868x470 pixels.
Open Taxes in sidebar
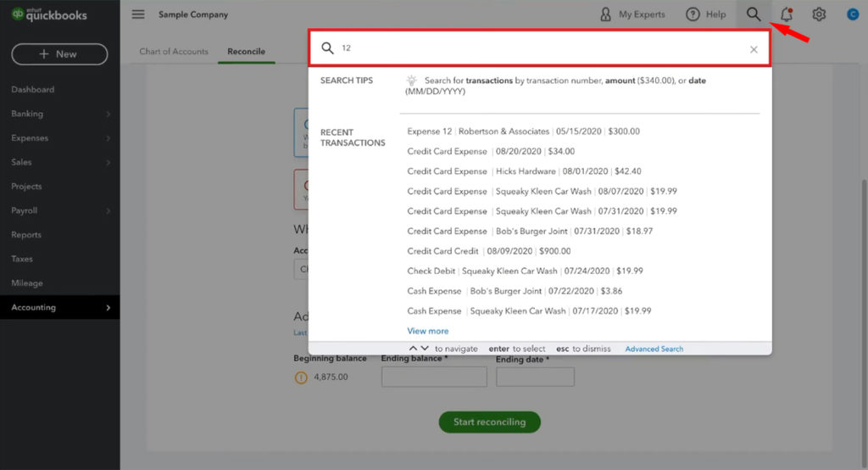21,259
